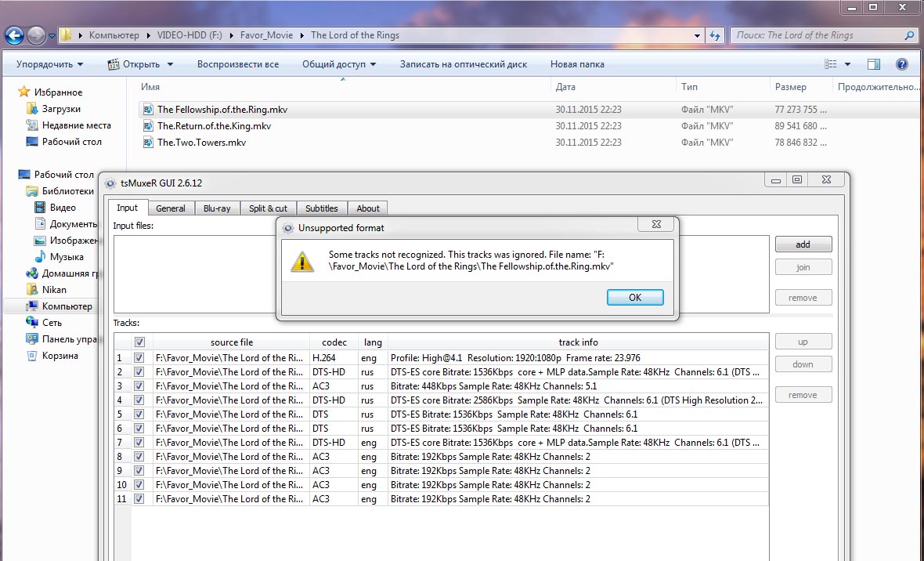Click The Lord of the Rings breadcrumb
Image resolution: width=924 pixels, height=561 pixels.
pyautogui.click(x=356, y=35)
